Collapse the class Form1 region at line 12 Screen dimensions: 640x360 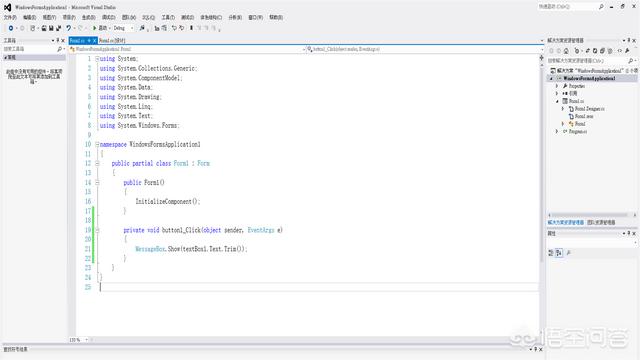tap(97, 163)
